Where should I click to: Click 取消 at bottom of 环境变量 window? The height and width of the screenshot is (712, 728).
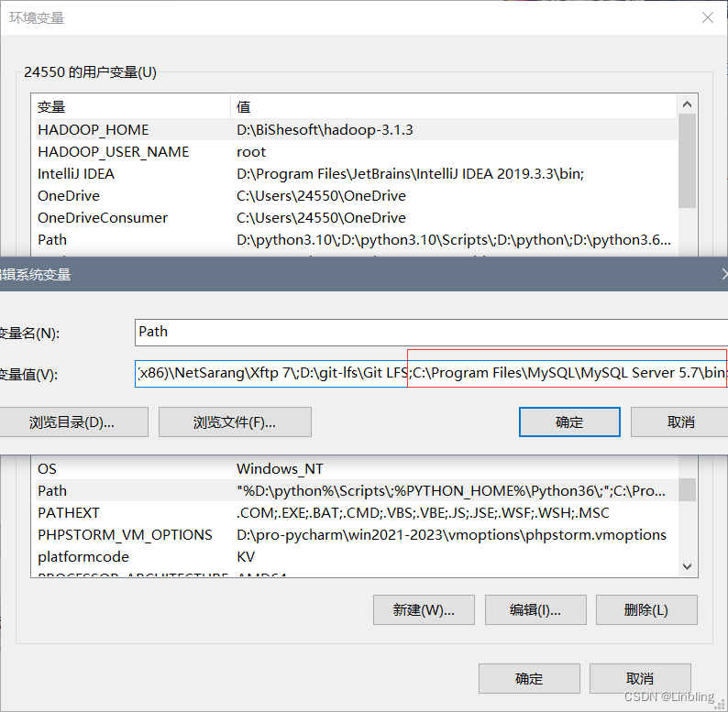[x=640, y=679]
